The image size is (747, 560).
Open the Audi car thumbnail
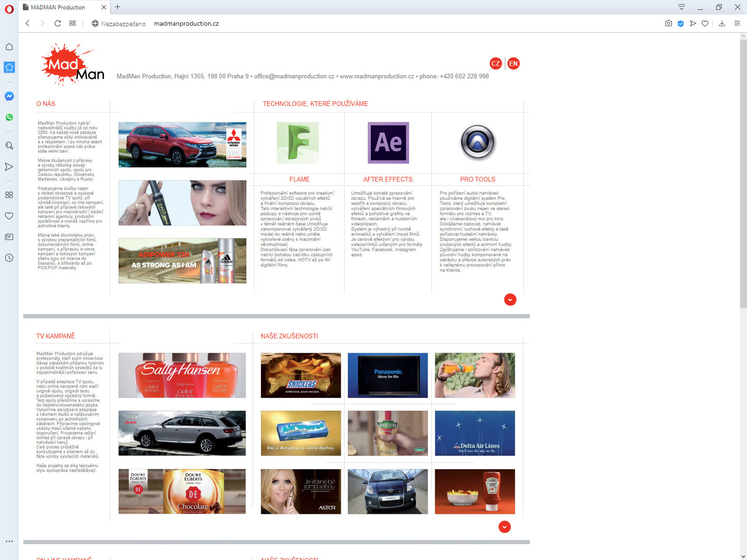click(x=182, y=433)
